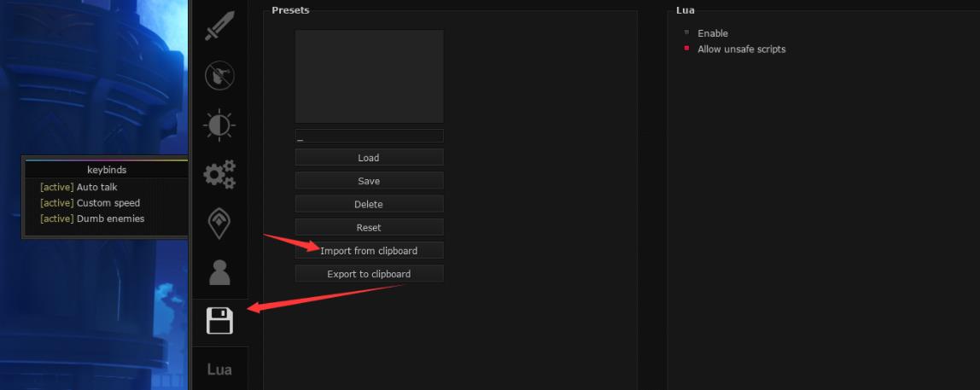Hit the Reset button
Viewport: 980px width, 390px height.
coord(369,228)
